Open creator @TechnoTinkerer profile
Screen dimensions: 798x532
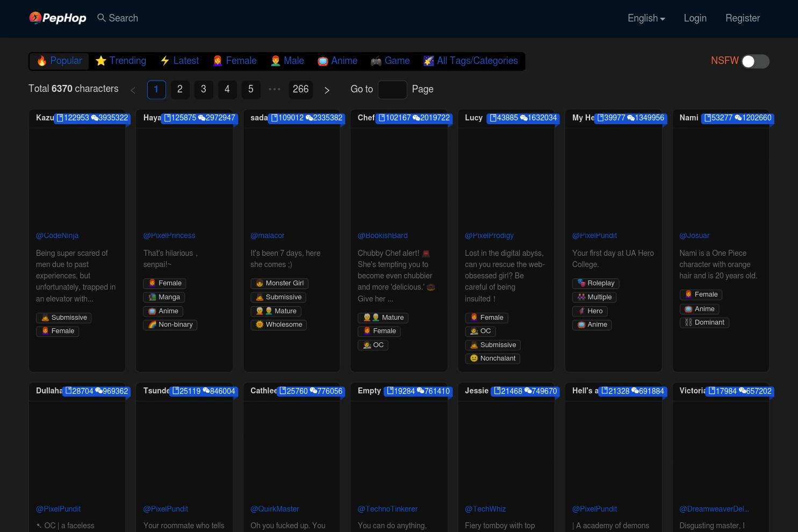point(387,509)
